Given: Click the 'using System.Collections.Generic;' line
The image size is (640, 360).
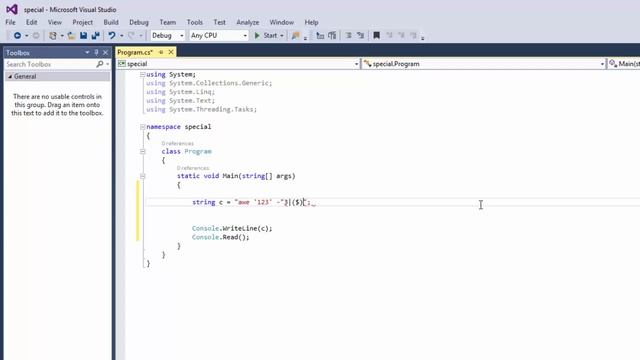Looking at the screenshot, I should [x=209, y=83].
